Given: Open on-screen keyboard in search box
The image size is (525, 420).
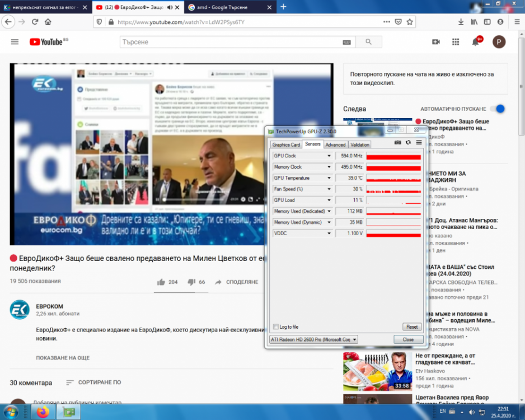Looking at the screenshot, I should [x=346, y=42].
